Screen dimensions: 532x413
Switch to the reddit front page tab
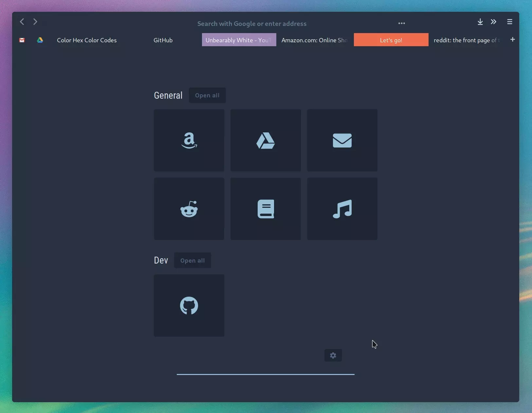click(466, 40)
